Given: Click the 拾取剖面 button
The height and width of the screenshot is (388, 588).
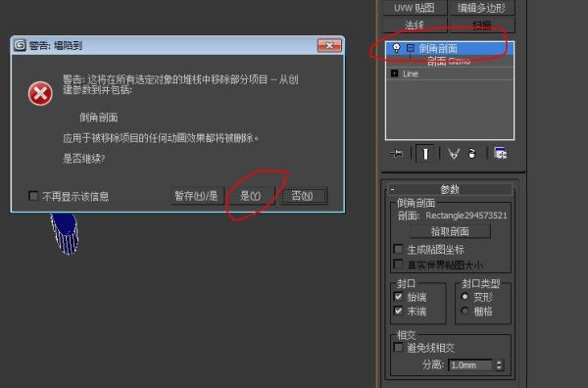Looking at the screenshot, I should 450,231.
